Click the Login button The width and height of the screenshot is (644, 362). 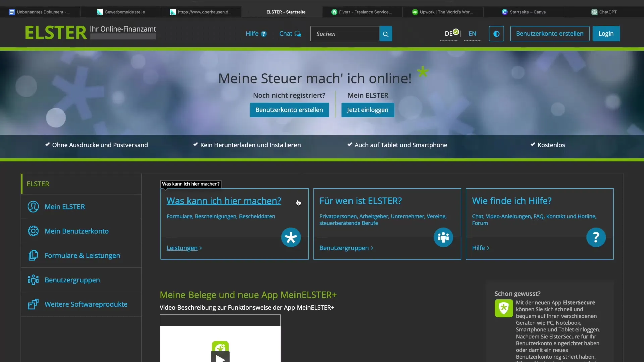click(606, 34)
